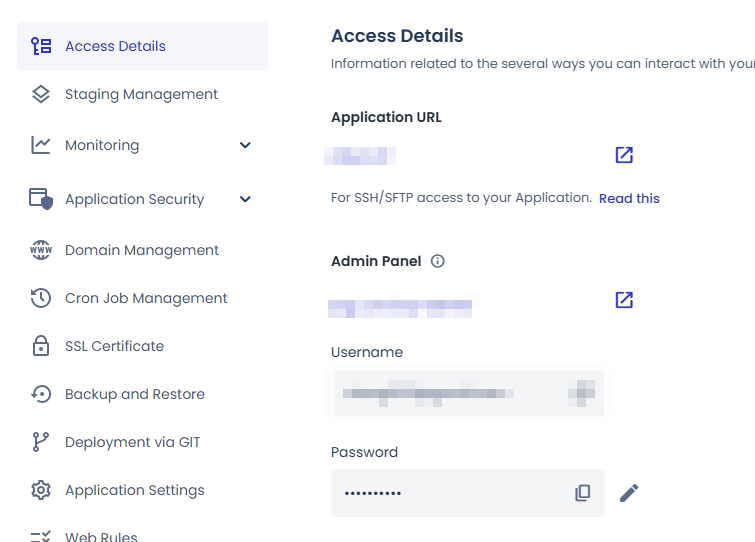Open Application URL in new tab icon
The image size is (755, 542).
coord(624,155)
